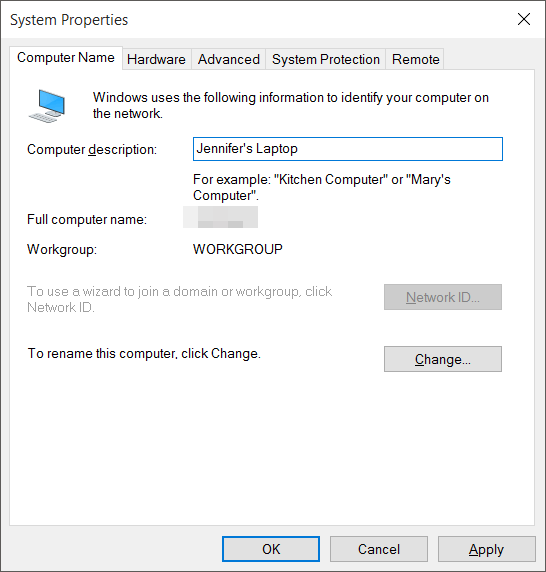Open the Hardware tab

[156, 59]
